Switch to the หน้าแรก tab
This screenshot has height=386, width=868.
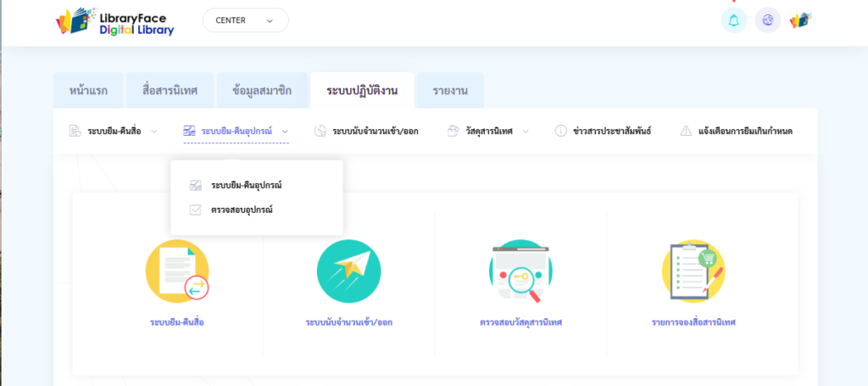click(x=87, y=91)
